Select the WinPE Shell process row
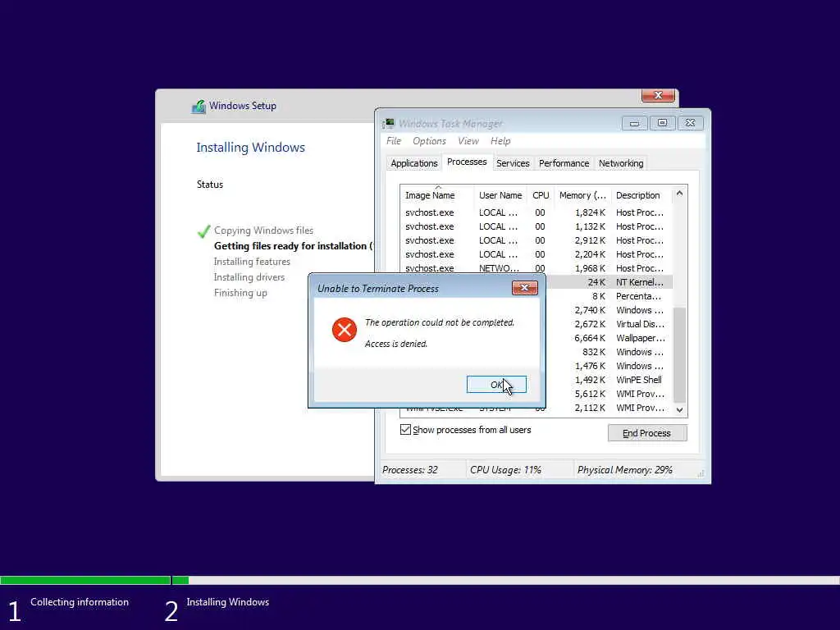Screen dimensions: 840x630 [x=609, y=380]
